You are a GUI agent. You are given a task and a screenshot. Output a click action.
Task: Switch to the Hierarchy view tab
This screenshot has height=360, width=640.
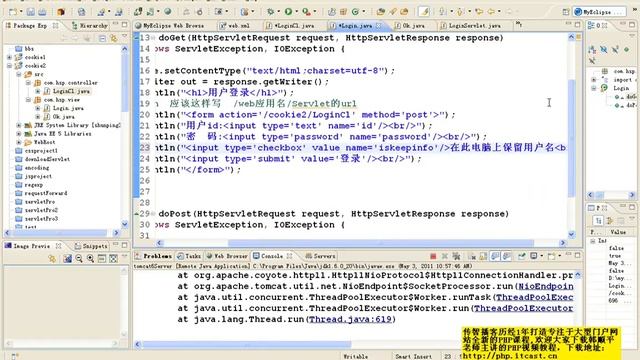(89, 25)
